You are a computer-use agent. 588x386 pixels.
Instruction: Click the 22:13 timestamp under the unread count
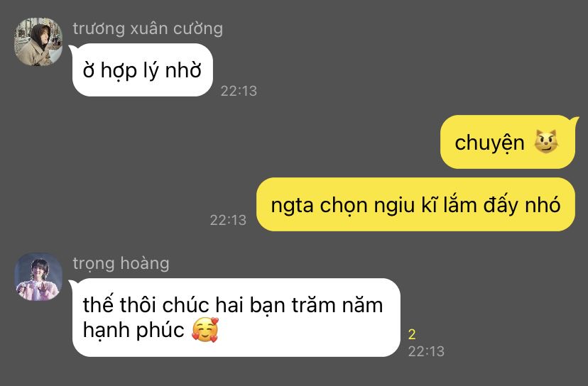[x=426, y=351]
